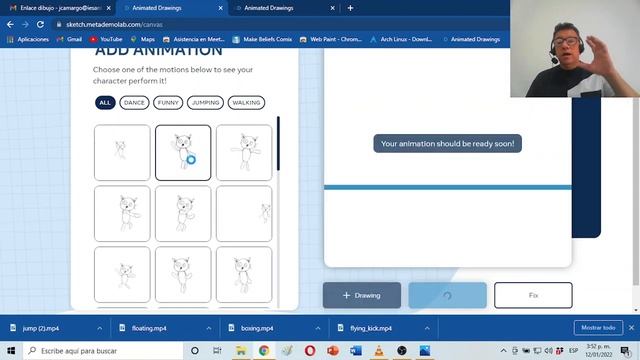Choose first motion thumbnail in second row
This screenshot has width=640, height=360.
point(122,213)
